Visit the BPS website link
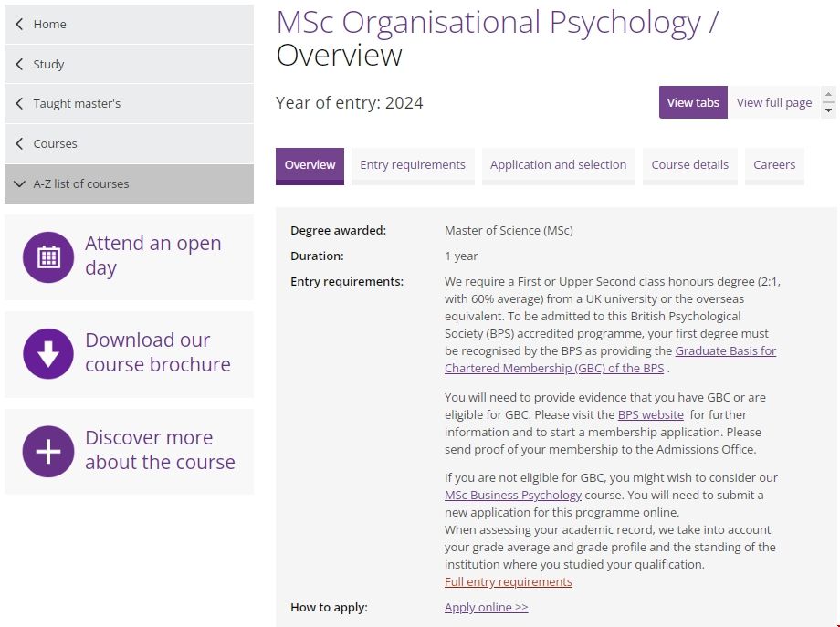The width and height of the screenshot is (840, 627). [x=650, y=414]
